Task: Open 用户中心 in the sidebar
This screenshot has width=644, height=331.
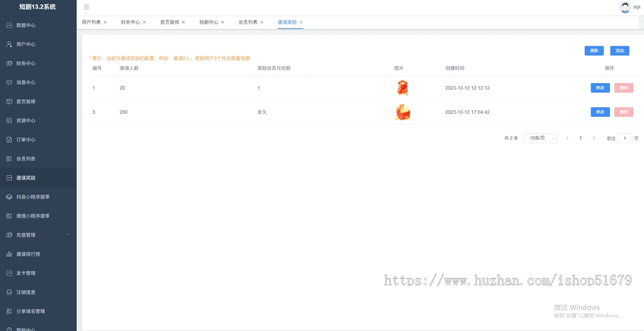Action: pos(38,44)
